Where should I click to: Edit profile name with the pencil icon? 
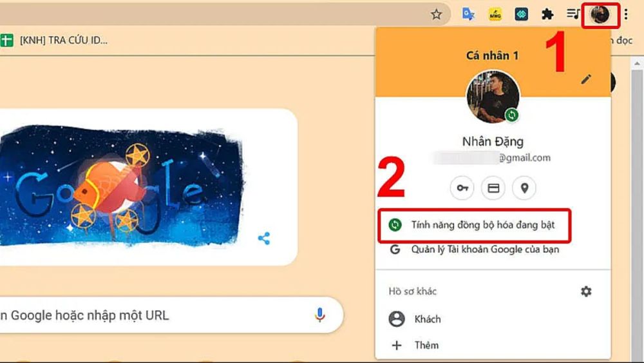click(586, 79)
